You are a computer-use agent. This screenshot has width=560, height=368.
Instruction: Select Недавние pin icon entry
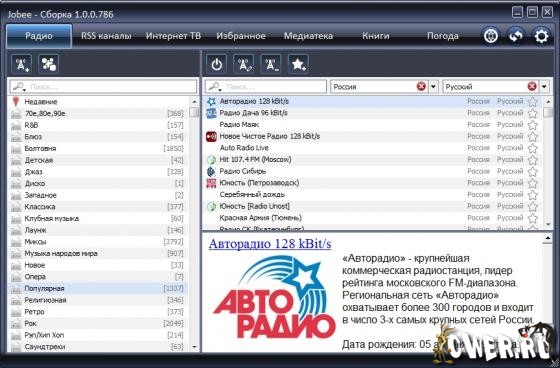15,102
